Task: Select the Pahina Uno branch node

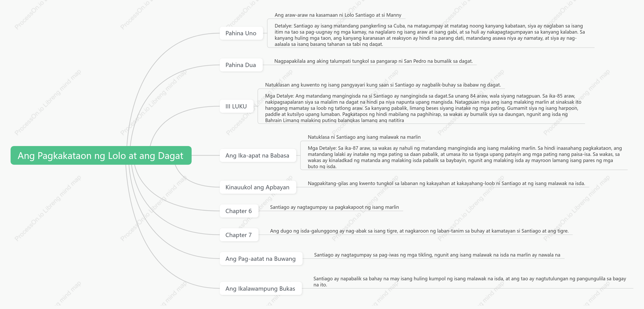Action: click(x=241, y=33)
